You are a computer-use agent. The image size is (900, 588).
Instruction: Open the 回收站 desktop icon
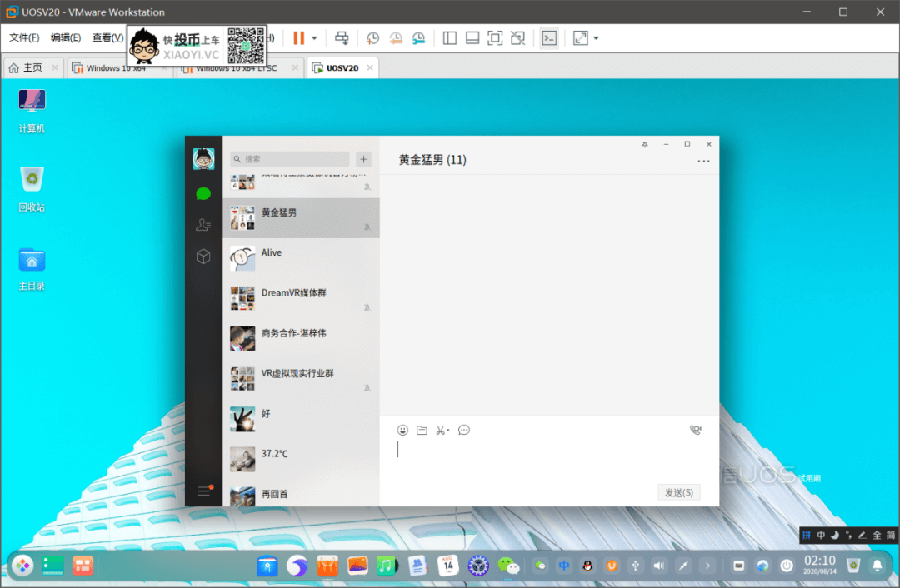point(32,189)
